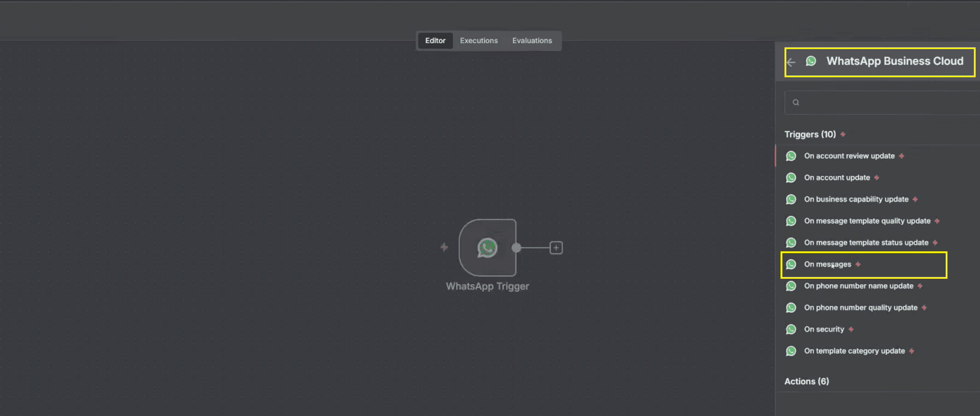Collapse the Triggers (10) section

point(810,135)
